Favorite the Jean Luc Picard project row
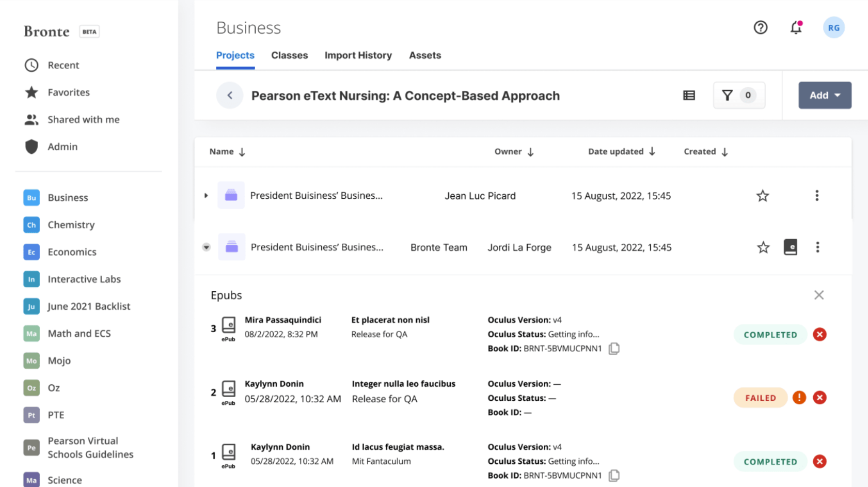This screenshot has width=868, height=487. coord(763,196)
